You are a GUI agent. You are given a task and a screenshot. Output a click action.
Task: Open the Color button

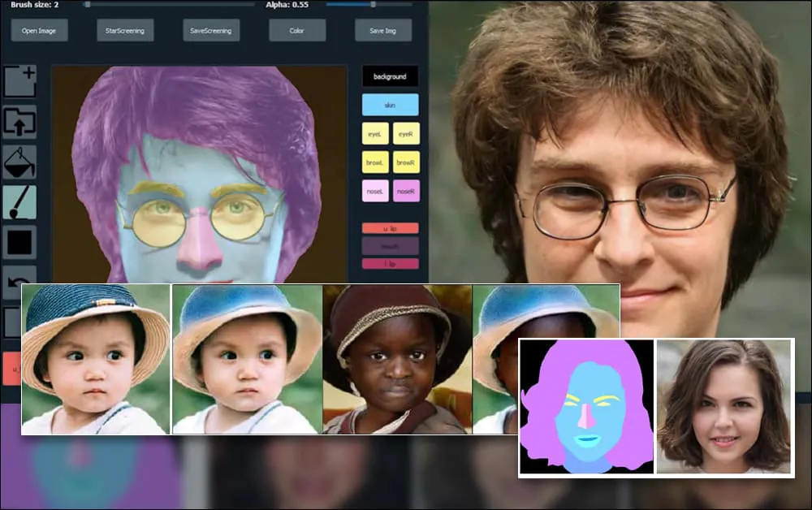(x=297, y=31)
